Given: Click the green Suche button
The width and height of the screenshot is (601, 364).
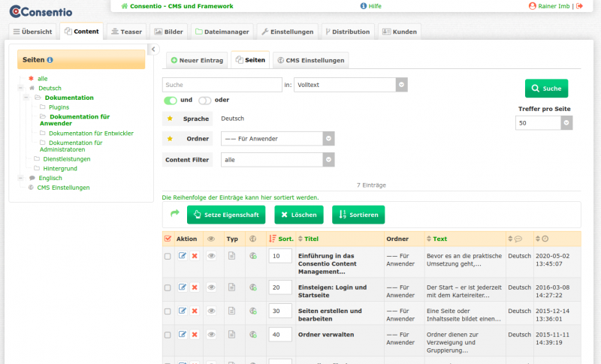Looking at the screenshot, I should pyautogui.click(x=546, y=89).
